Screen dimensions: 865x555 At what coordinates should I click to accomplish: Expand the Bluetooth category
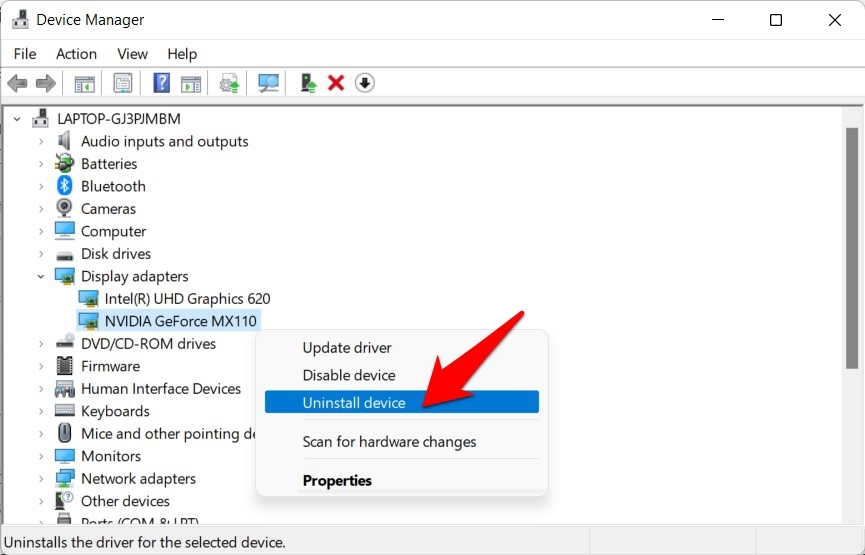41,186
